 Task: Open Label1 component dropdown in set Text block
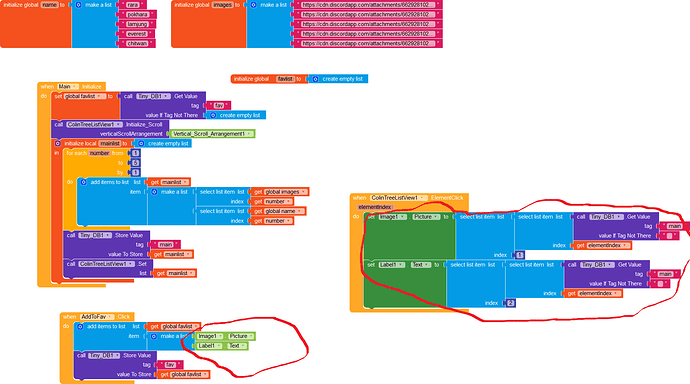tap(401, 265)
